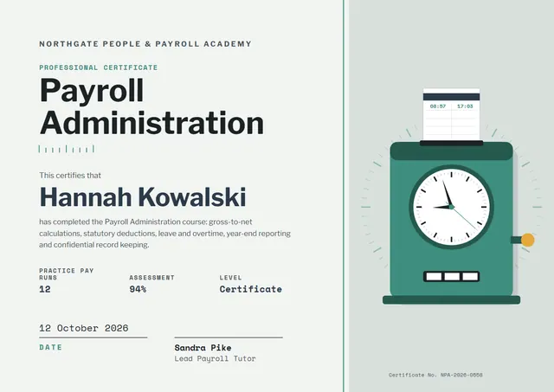
Task: Click the time card showing 08:57
Action: (x=452, y=114)
